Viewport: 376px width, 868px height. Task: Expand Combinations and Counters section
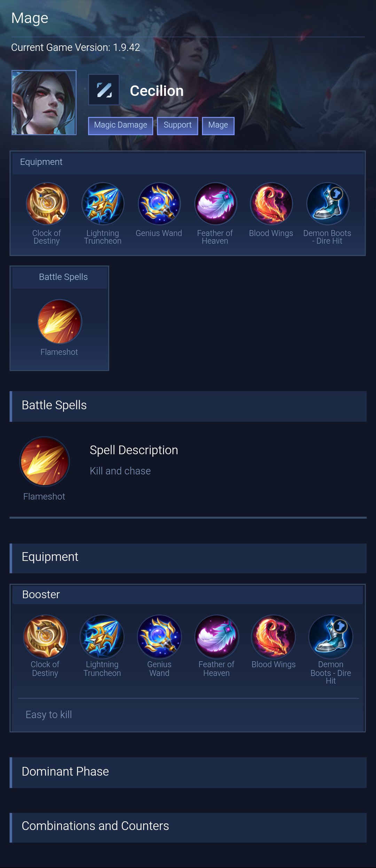[x=188, y=827]
